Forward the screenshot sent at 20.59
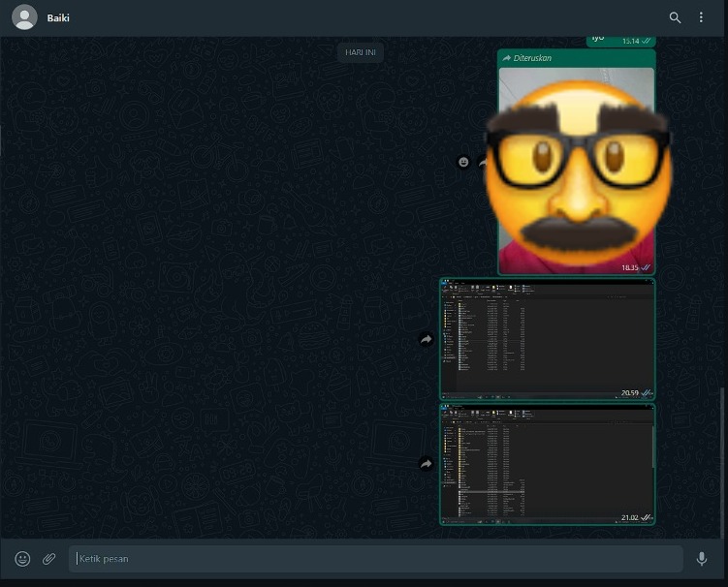The height and width of the screenshot is (587, 728). pyautogui.click(x=426, y=340)
